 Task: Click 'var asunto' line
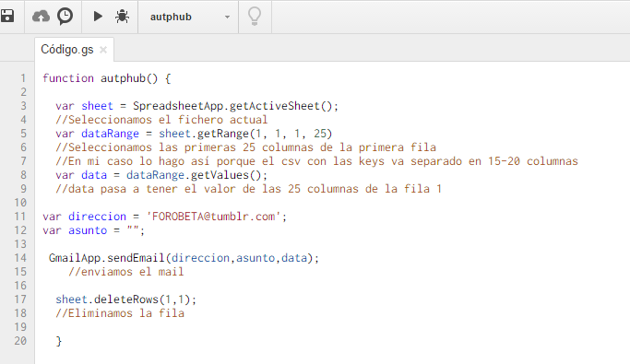(93, 230)
